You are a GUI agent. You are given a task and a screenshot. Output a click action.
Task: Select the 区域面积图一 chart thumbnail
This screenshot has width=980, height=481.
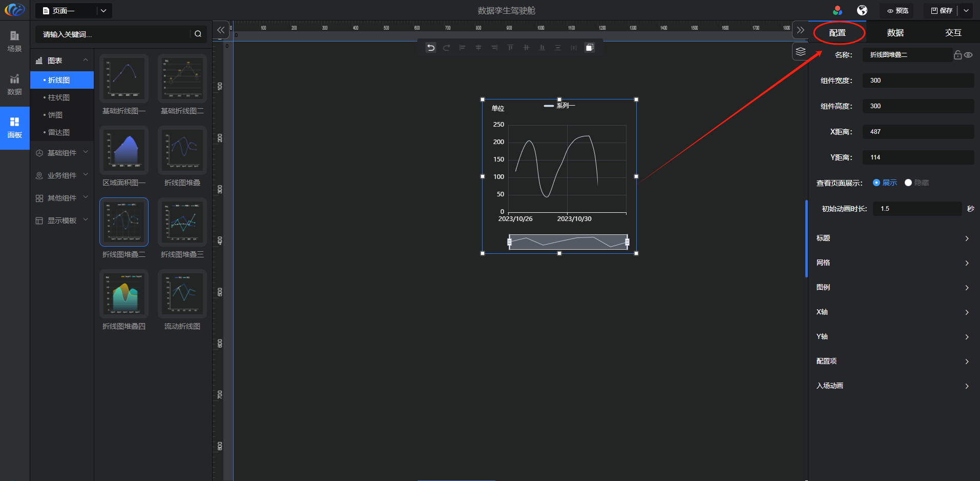124,151
